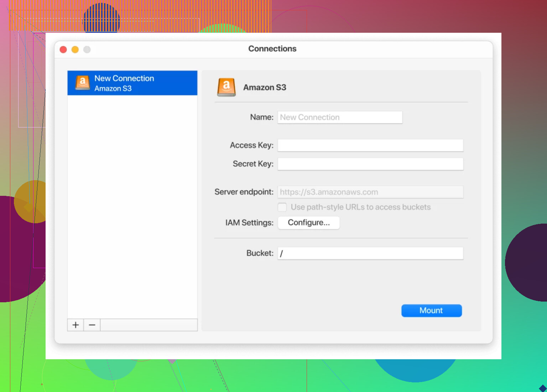Click the Connections window title
This screenshot has height=392, width=547.
tap(272, 49)
